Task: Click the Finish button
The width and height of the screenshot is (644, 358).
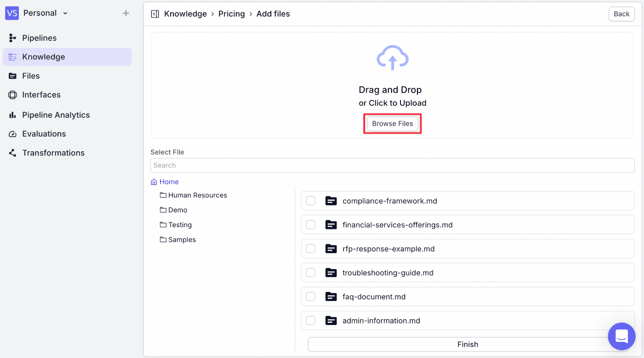Action: [467, 344]
